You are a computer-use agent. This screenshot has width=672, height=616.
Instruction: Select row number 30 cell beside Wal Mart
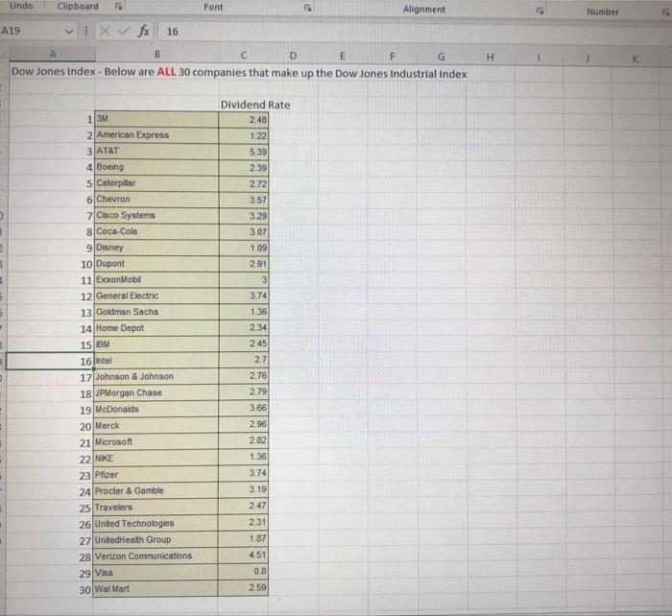pyautogui.click(x=49, y=590)
